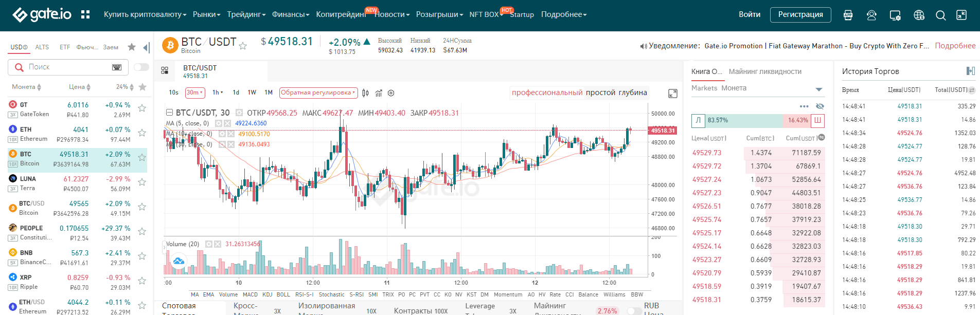Expand the chart to fullscreen
This screenshot has height=315, width=980.
(672, 94)
